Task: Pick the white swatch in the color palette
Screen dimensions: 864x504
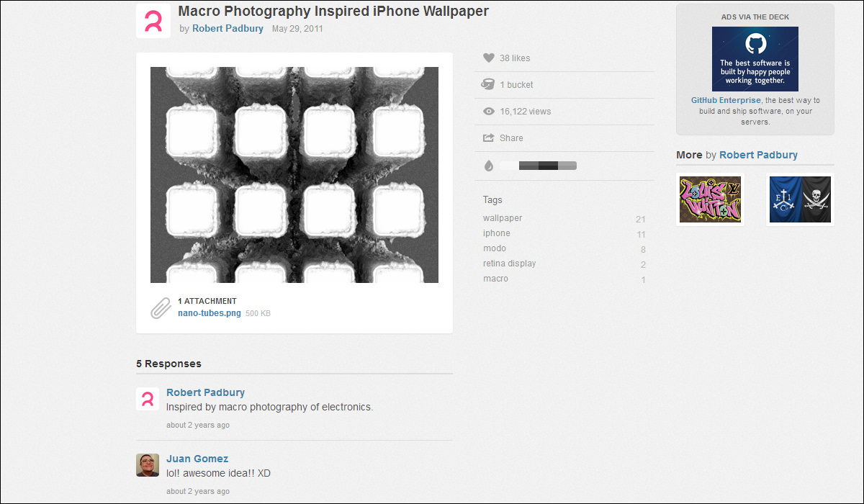Action: [x=508, y=166]
